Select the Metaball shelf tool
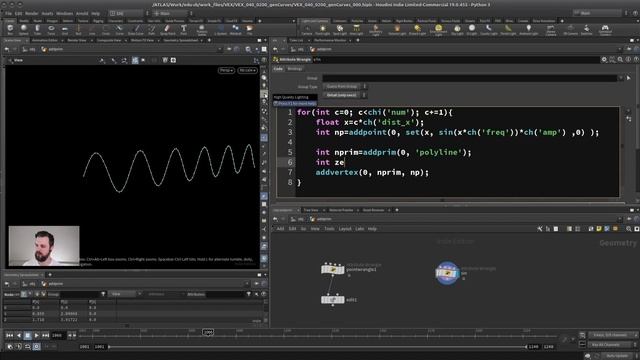640x360 pixels. [236, 29]
